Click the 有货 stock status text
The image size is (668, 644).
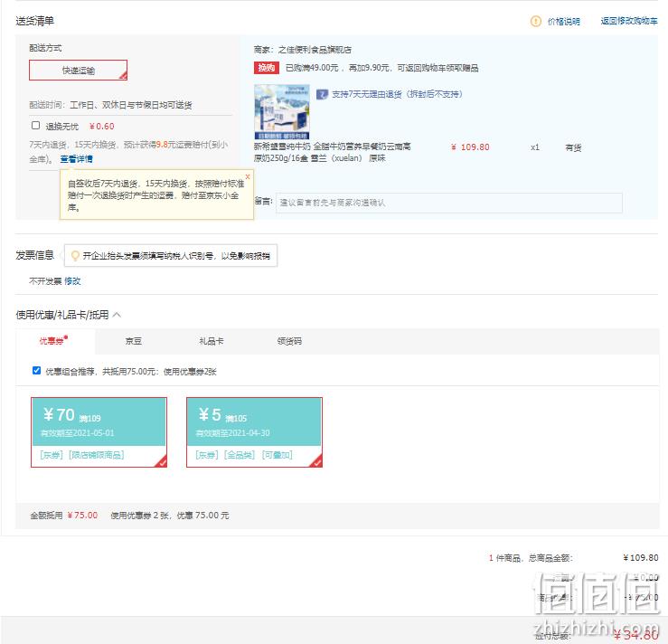coord(573,147)
